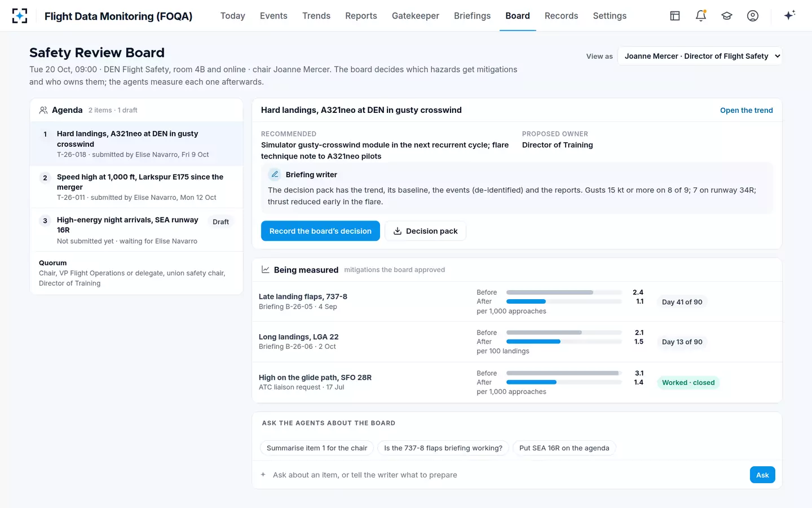Open the Gatekeeper tab

coord(416,16)
